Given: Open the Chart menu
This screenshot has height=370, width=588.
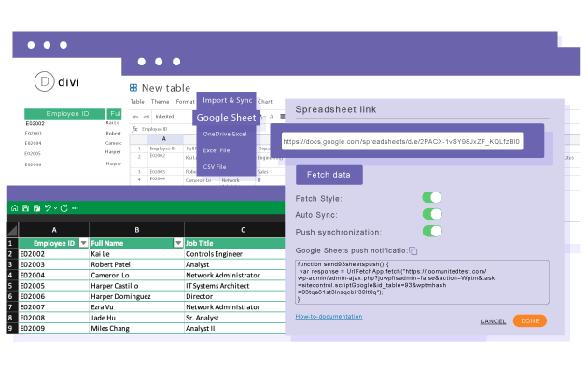Looking at the screenshot, I should click(265, 102).
